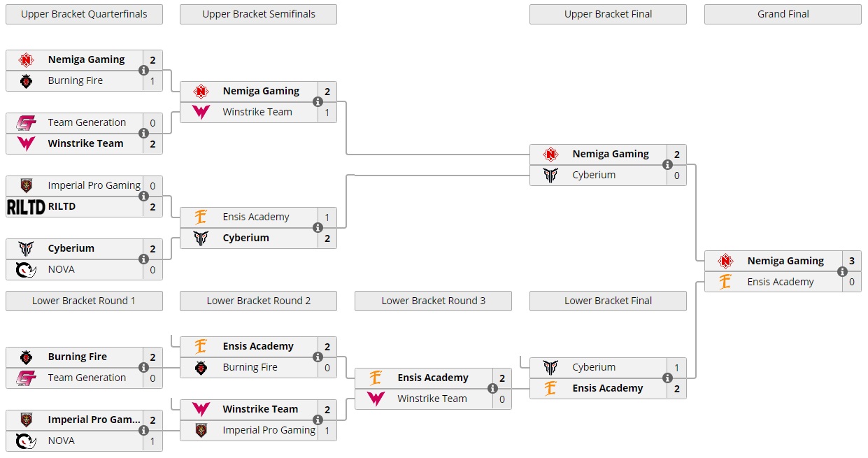868x458 pixels.
Task: Select Burning Fire in Lower Bracket Round 1
Action: (77, 357)
